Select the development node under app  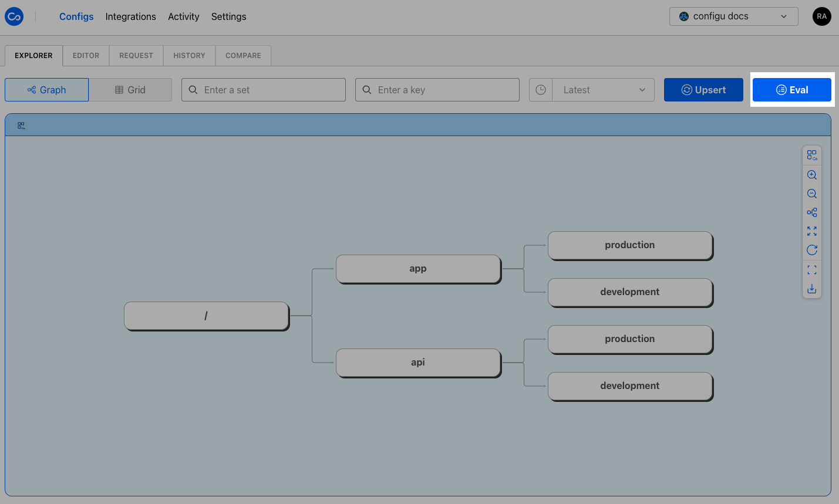[x=631, y=293]
